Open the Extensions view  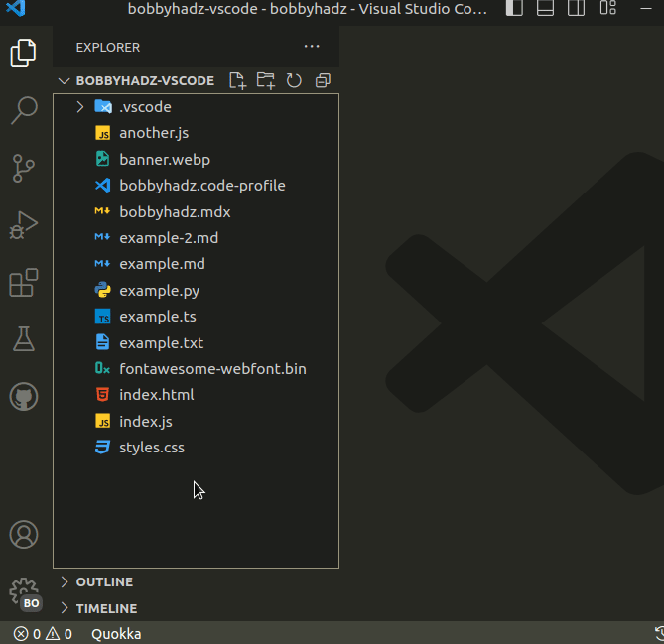coord(23,283)
